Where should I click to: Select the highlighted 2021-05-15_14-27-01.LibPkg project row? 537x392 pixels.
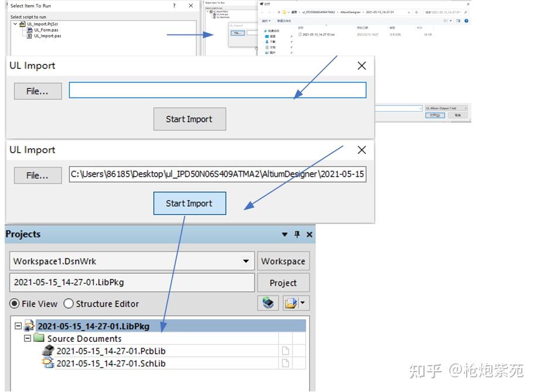point(170,326)
